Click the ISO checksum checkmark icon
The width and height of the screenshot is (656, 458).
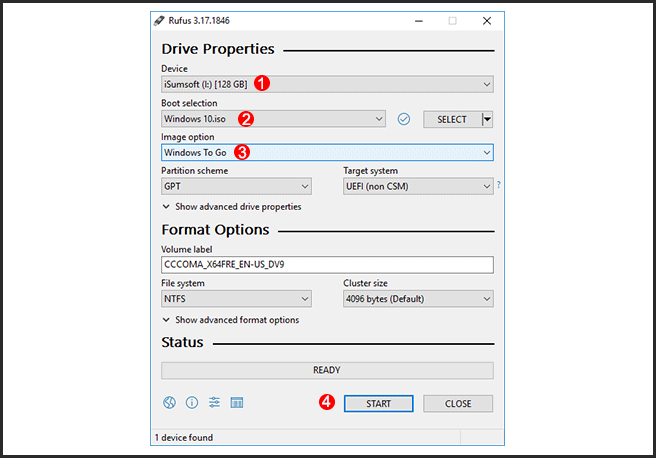point(404,119)
